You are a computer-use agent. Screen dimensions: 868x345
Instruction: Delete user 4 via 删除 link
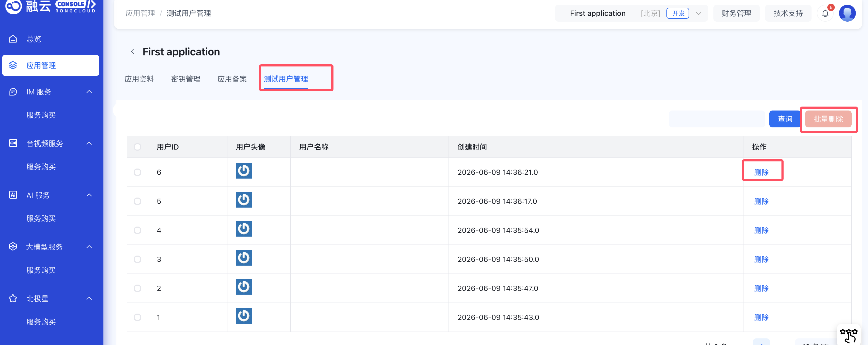(761, 231)
